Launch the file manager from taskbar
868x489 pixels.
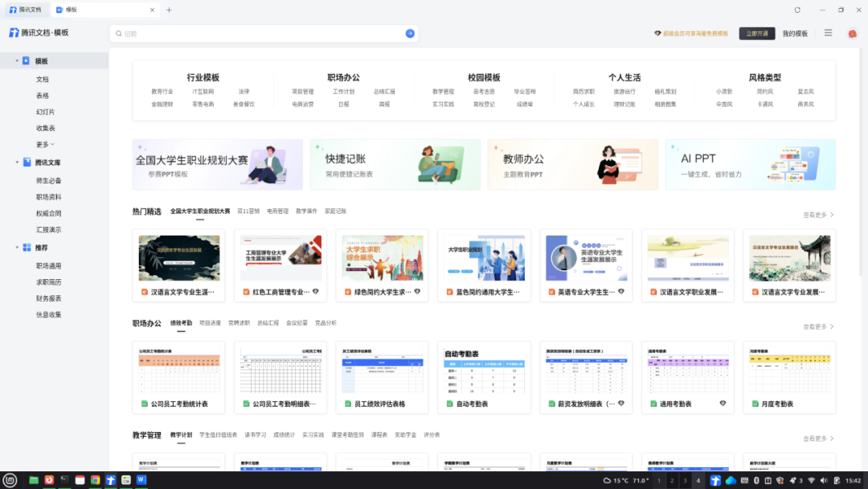tap(34, 480)
